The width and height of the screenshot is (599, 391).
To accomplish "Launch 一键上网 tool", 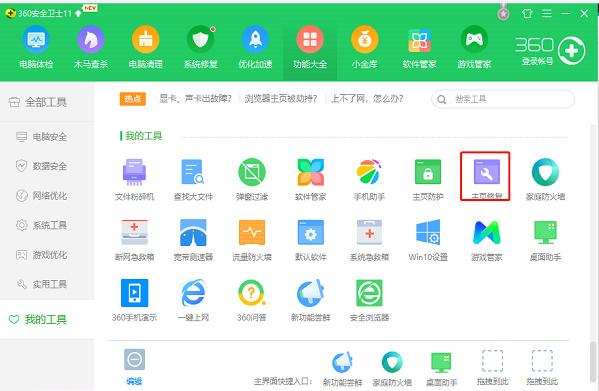I will 193,300.
